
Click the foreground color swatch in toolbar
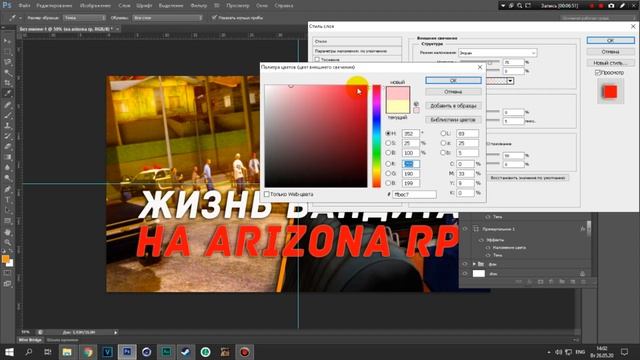coord(5,259)
